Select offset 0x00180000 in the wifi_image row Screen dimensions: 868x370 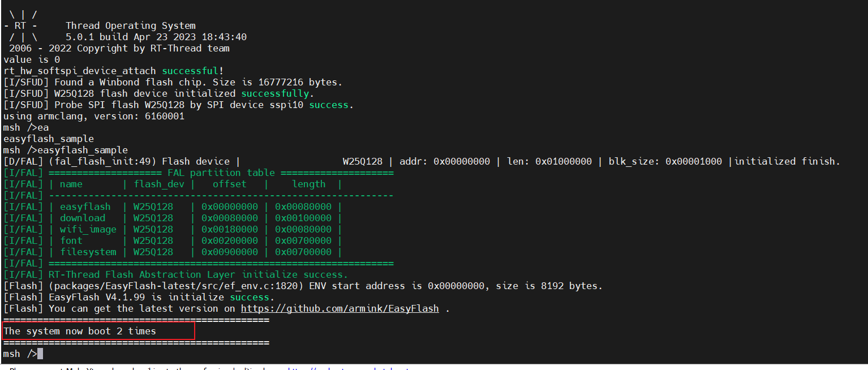230,230
